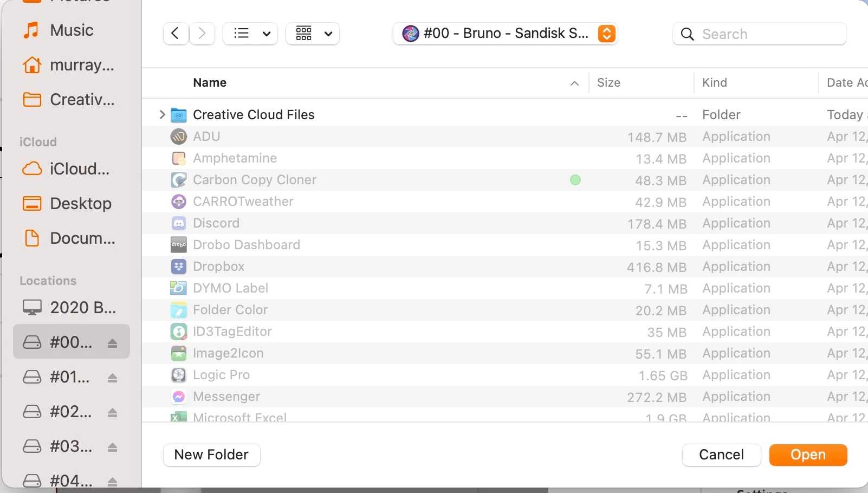Open Documents in the sidebar
This screenshot has height=493, width=868.
tap(70, 238)
